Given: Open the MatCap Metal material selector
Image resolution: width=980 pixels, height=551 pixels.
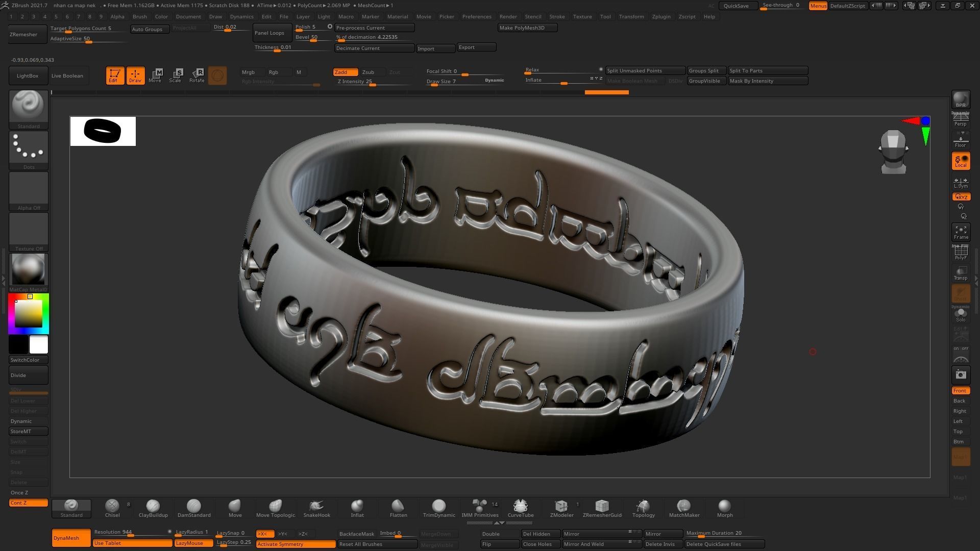Looking at the screenshot, I should click(x=29, y=272).
